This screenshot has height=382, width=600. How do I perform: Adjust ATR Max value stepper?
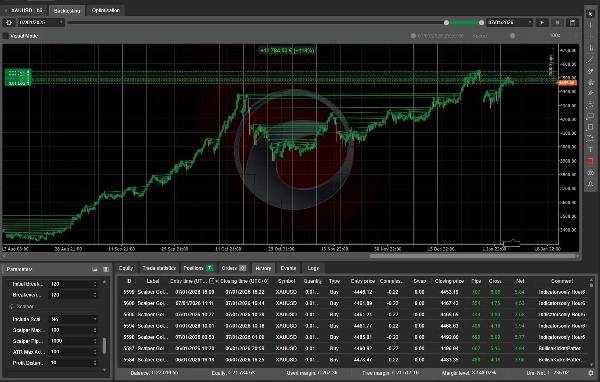click(x=95, y=351)
